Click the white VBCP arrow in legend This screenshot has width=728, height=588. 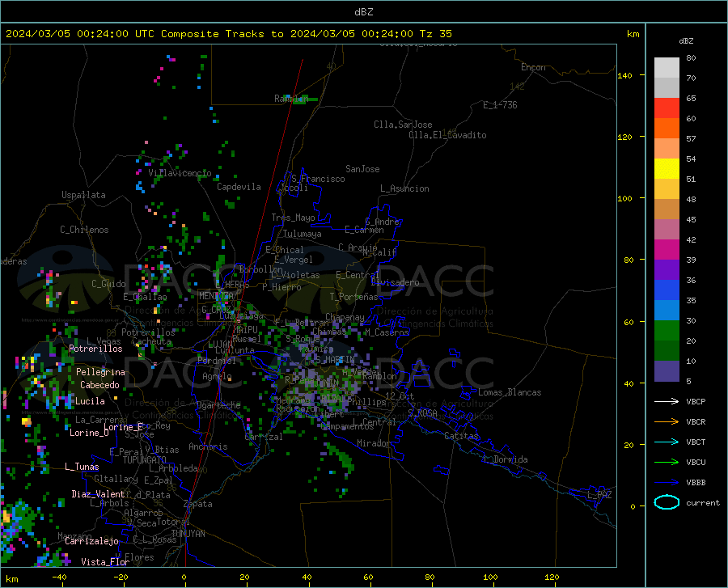pos(667,401)
